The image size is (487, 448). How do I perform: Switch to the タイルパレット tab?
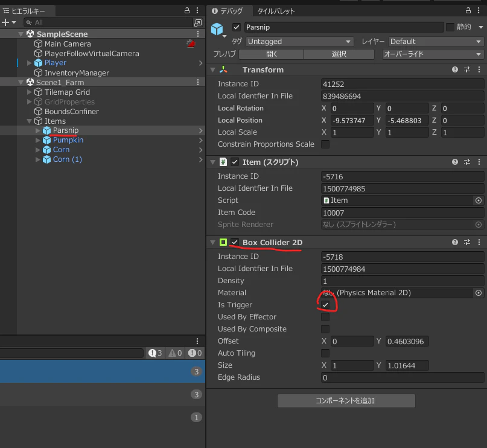click(x=276, y=11)
